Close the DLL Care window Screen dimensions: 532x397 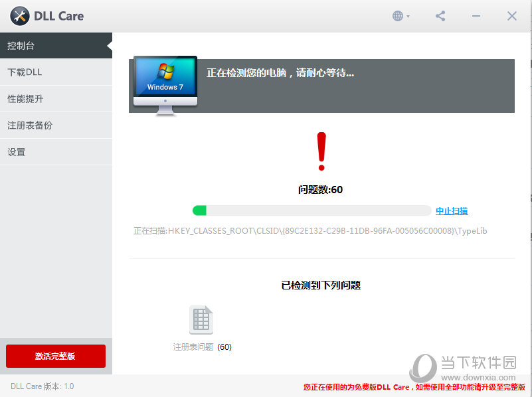click(512, 16)
